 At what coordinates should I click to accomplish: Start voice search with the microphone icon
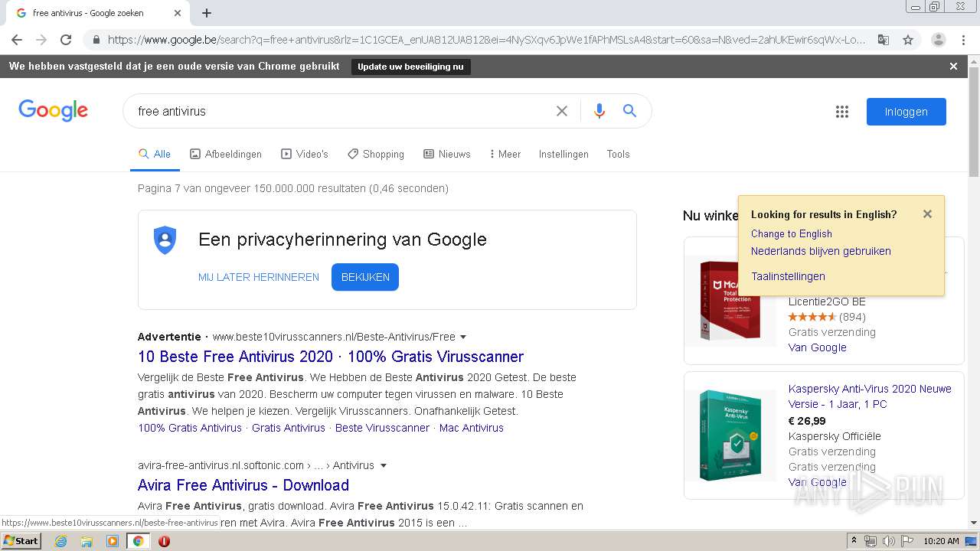coord(599,111)
